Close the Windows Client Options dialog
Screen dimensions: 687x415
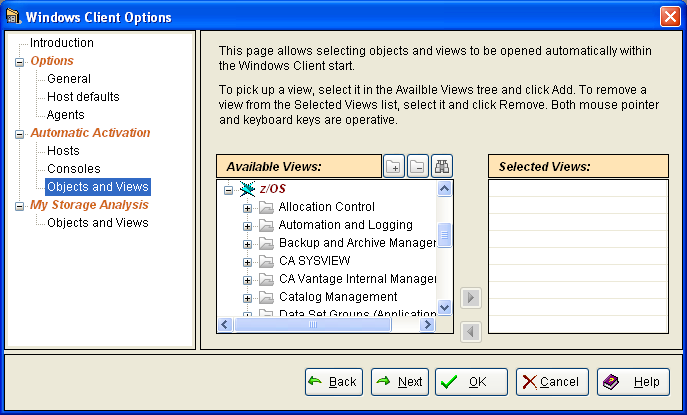pos(670,17)
